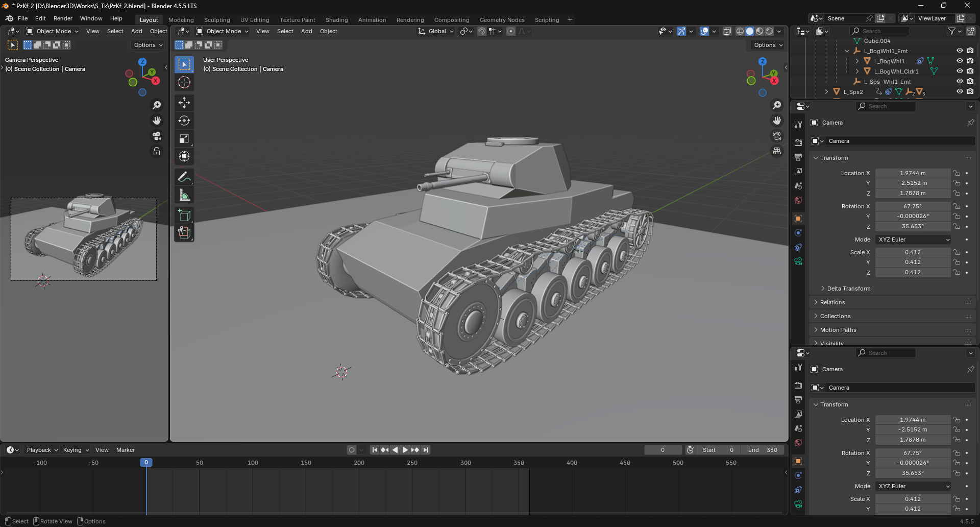Open Render properties tab in upper Properties editor
This screenshot has height=527, width=980.
click(798, 142)
